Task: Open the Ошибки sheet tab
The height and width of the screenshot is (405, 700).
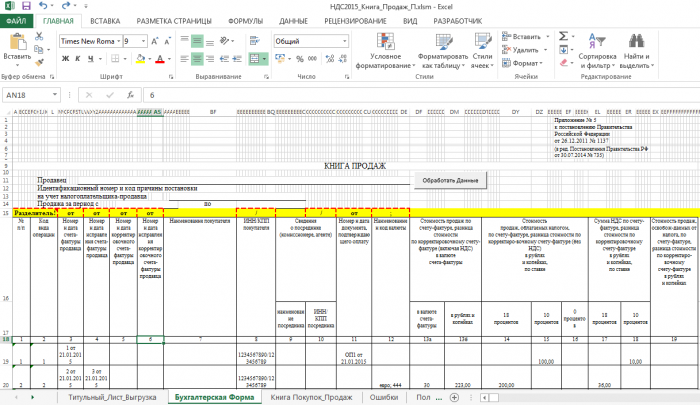Action: coord(384,397)
